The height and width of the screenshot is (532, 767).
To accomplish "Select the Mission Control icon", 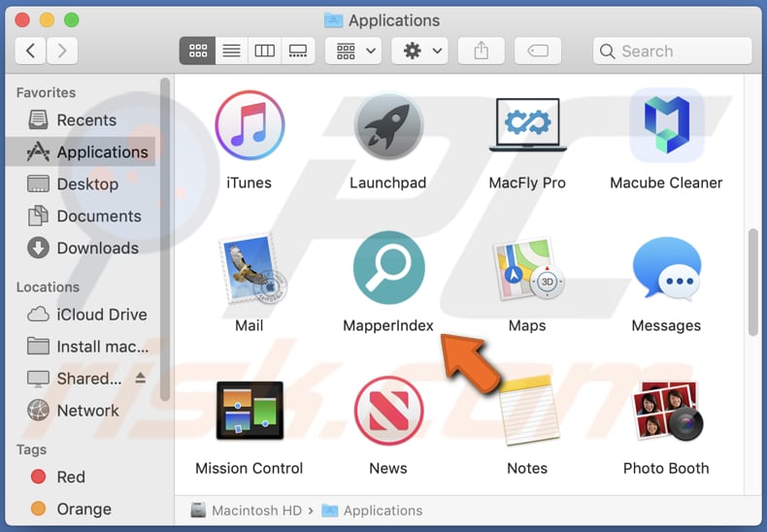I will pyautogui.click(x=250, y=411).
